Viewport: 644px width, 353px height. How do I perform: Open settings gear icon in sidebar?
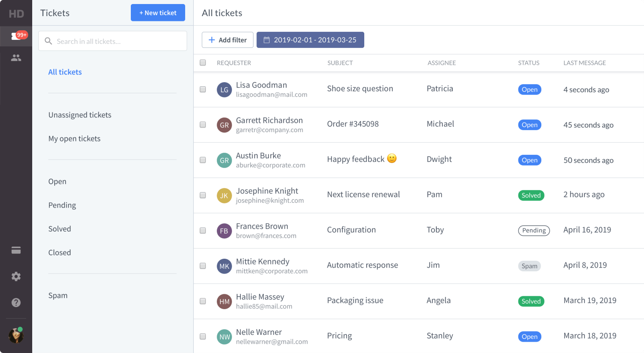16,276
